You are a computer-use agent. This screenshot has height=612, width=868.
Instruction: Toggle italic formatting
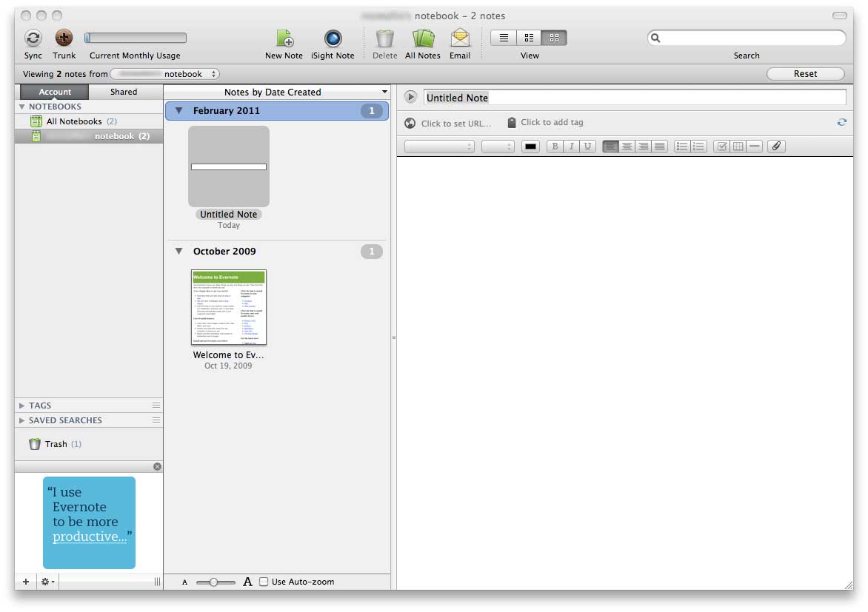pyautogui.click(x=571, y=147)
